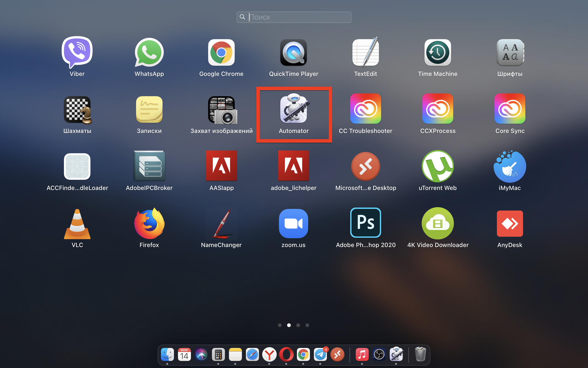Open Firefox browser

[149, 223]
